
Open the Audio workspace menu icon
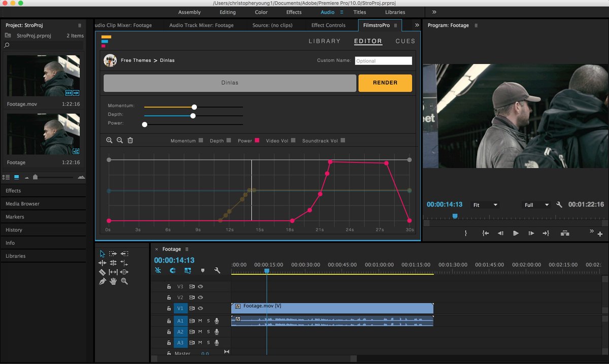(x=342, y=12)
